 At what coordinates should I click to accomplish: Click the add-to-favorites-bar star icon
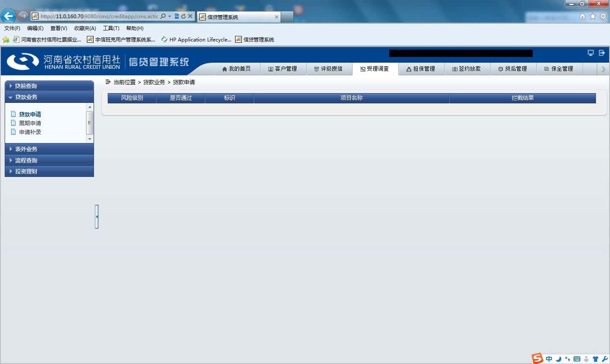(6, 39)
